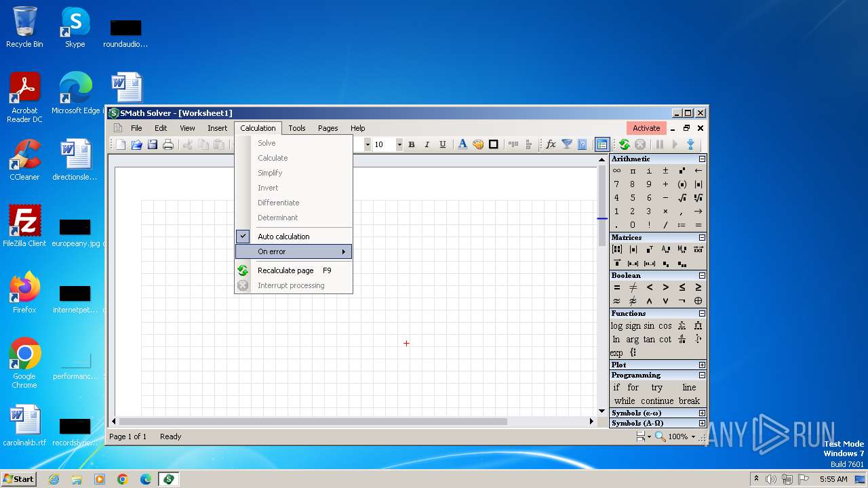Screen dimensions: 868x488
Task: Select Recalculate page F9 menu entry
Action: click(293, 270)
